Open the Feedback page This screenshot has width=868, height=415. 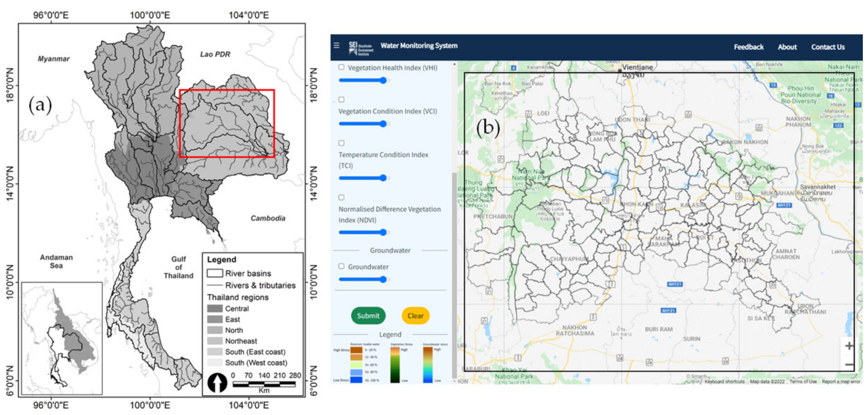748,47
